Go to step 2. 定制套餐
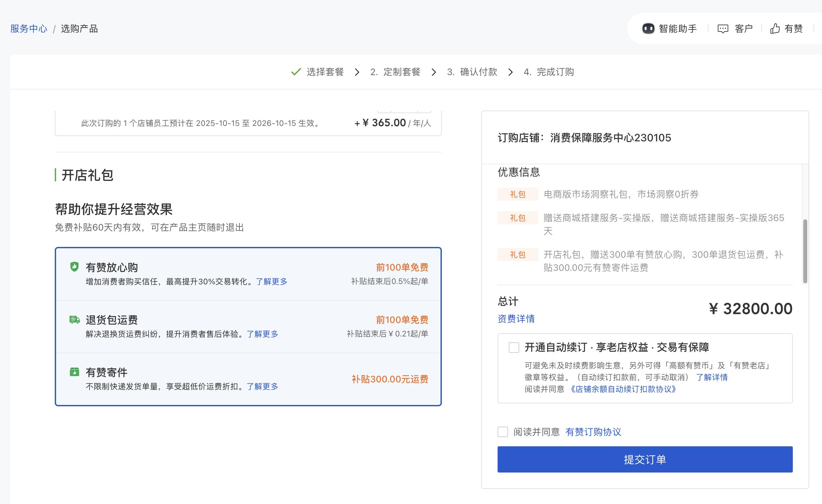Viewport: 822px width, 504px height. pyautogui.click(x=395, y=72)
